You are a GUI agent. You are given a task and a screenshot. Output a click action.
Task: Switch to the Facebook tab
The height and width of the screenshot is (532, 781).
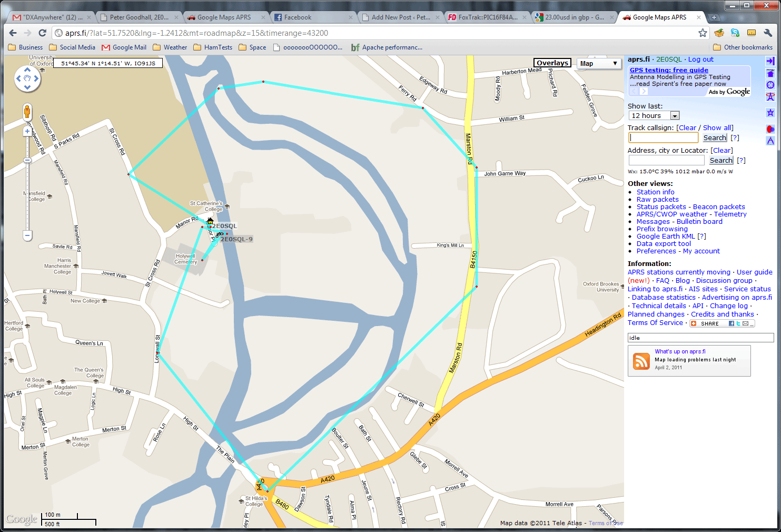pos(313,17)
